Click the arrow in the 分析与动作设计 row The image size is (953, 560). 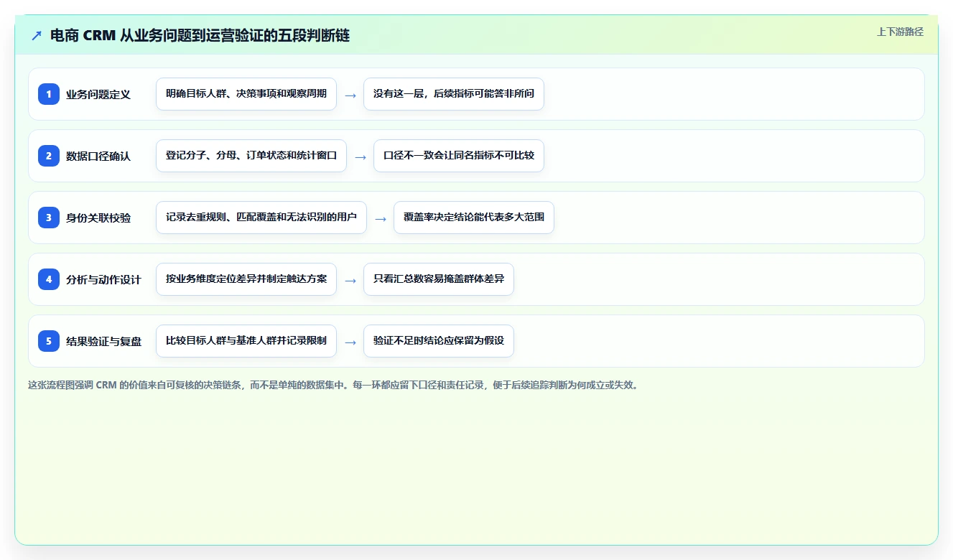350,280
